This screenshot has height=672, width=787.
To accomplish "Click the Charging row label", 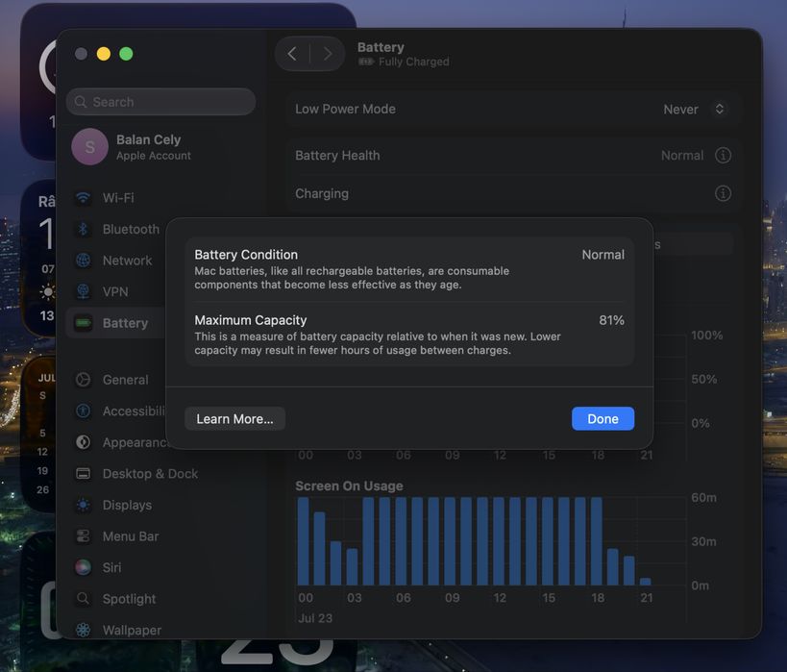I will 322,194.
